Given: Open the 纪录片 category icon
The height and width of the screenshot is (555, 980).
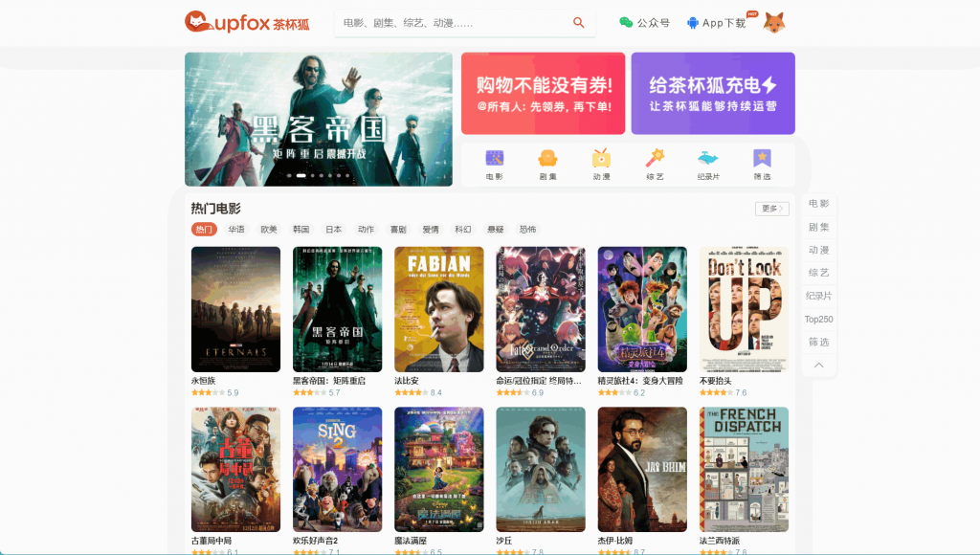Looking at the screenshot, I should (708, 165).
